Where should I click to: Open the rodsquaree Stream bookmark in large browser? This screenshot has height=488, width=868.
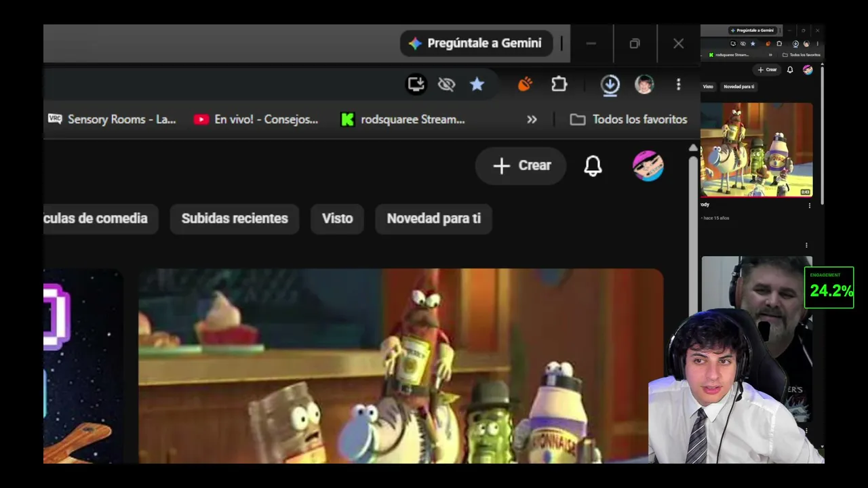[403, 119]
